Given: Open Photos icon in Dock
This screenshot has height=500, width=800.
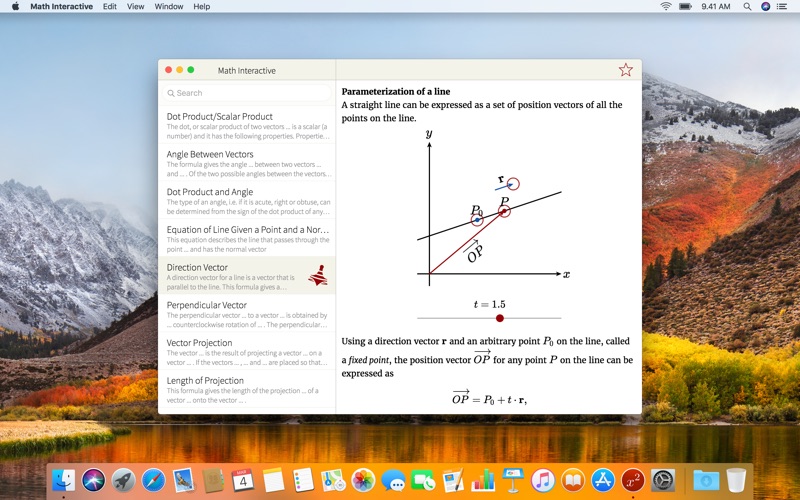Looking at the screenshot, I should pyautogui.click(x=363, y=480).
